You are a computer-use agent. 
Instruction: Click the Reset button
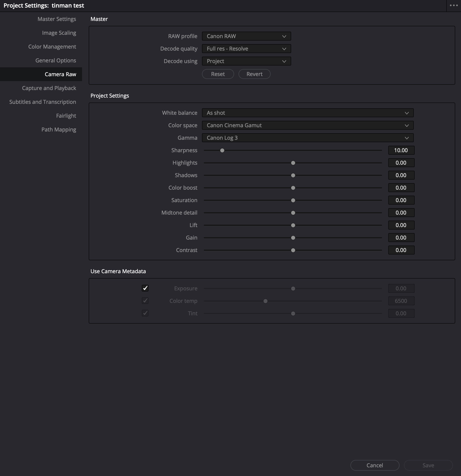tap(218, 74)
